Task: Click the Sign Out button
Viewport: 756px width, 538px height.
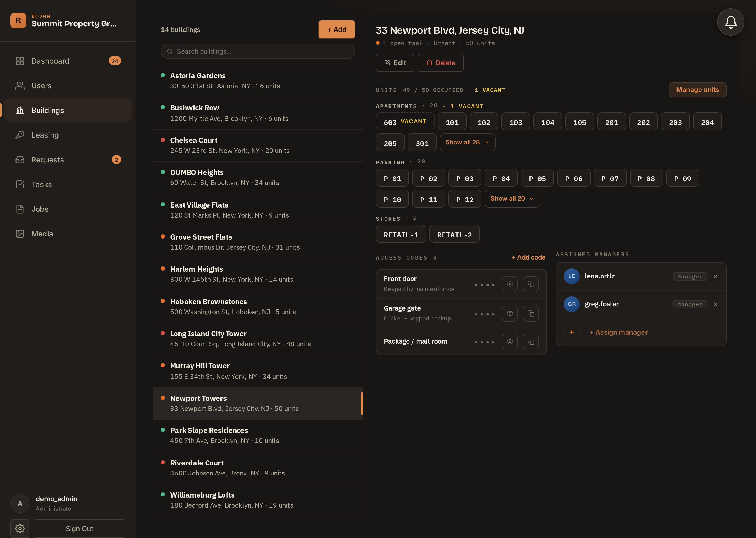Action: pyautogui.click(x=80, y=529)
